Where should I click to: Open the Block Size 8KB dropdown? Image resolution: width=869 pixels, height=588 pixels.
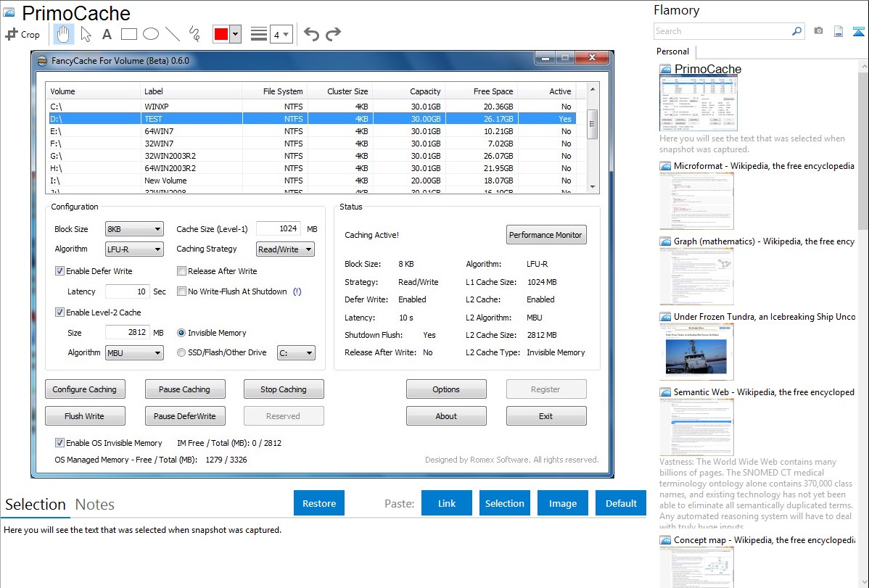(x=134, y=229)
